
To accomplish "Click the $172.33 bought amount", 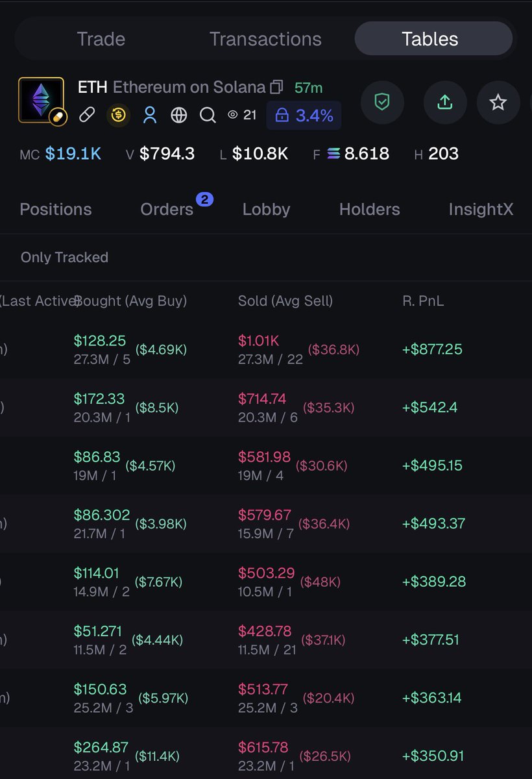I will click(99, 399).
